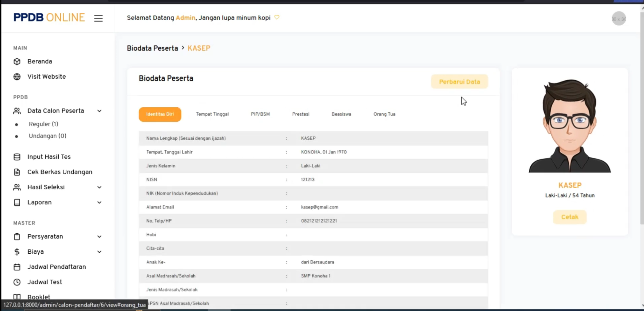Viewport: 644px width, 311px height.
Task: Click the Data Calon Peserta people icon
Action: pos(17,111)
